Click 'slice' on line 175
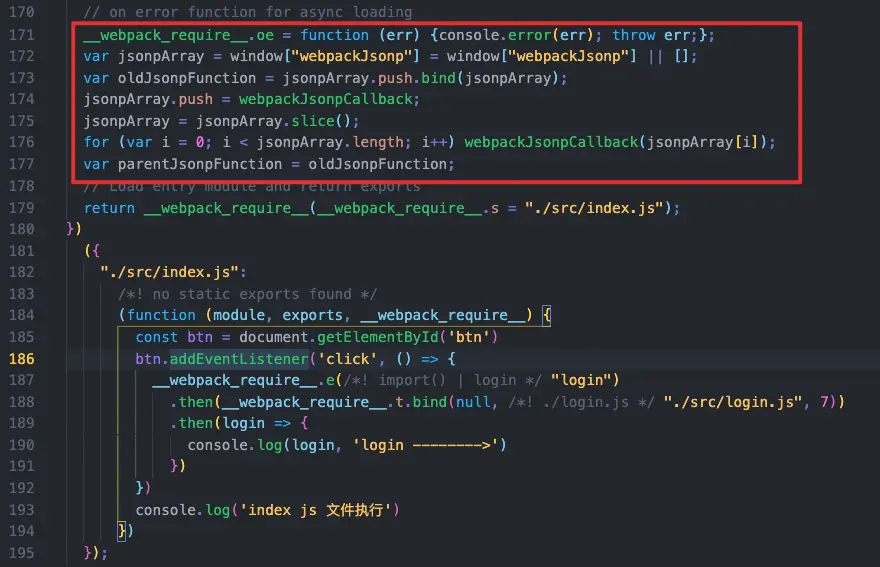This screenshot has height=567, width=880. (x=313, y=121)
